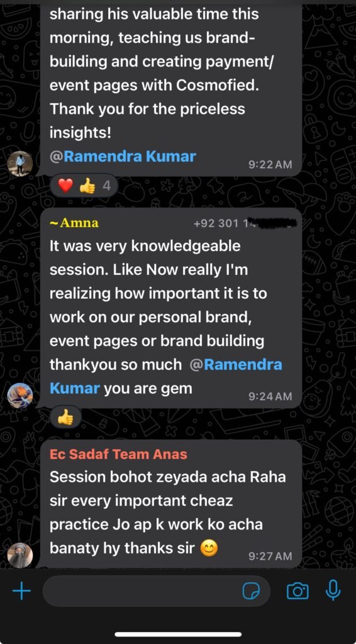Tap the message text input field
This screenshot has height=644, width=356.
[x=157, y=591]
